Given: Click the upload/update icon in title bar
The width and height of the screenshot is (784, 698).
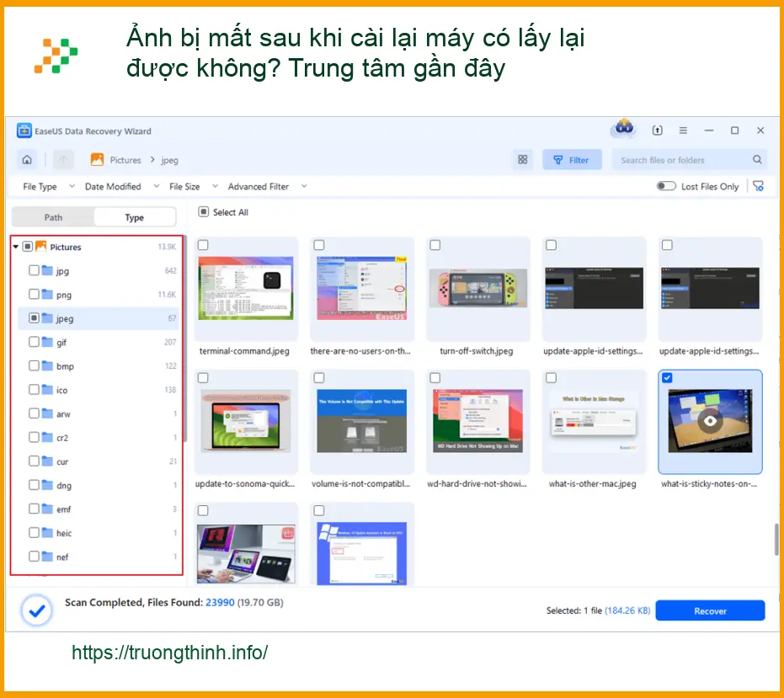Looking at the screenshot, I should pos(657,131).
